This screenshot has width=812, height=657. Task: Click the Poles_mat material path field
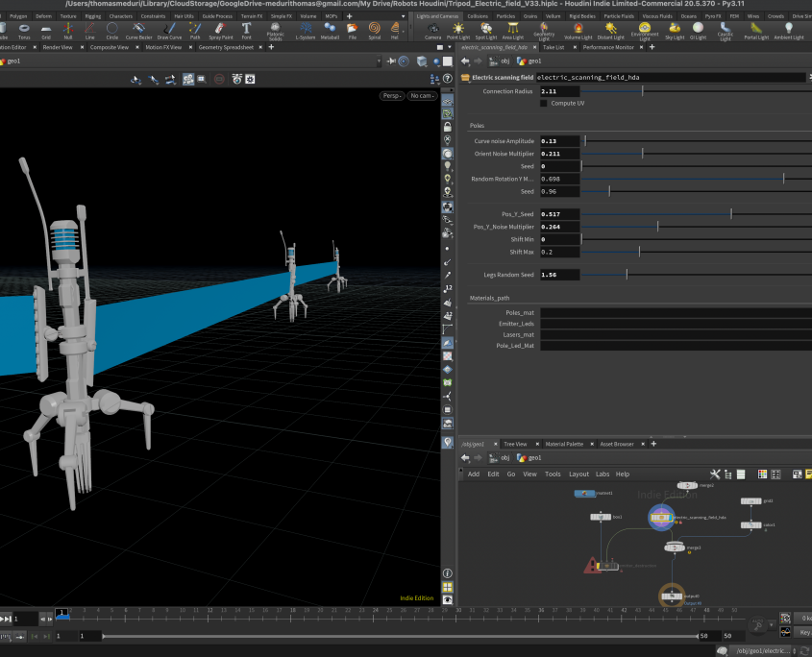click(675, 312)
